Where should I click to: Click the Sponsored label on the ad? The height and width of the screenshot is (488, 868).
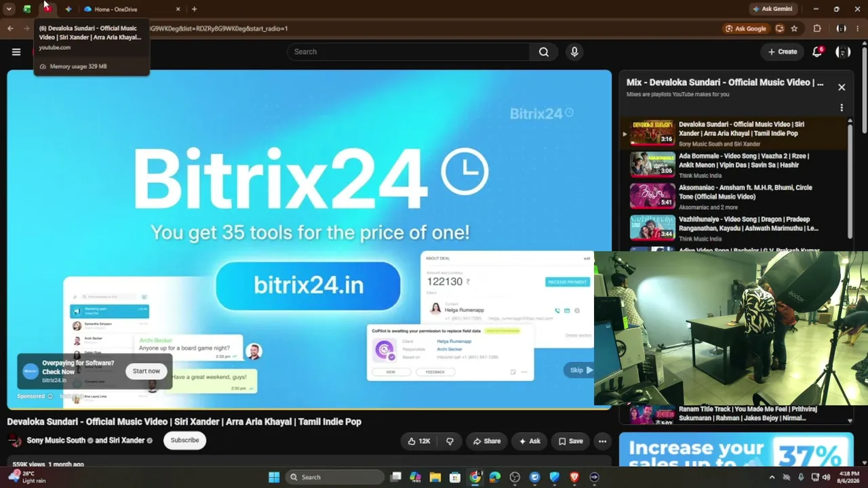click(x=31, y=396)
